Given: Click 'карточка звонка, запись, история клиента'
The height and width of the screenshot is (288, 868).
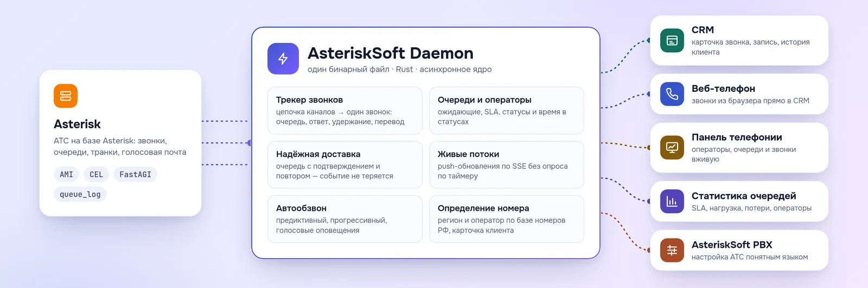Looking at the screenshot, I should (750, 47).
